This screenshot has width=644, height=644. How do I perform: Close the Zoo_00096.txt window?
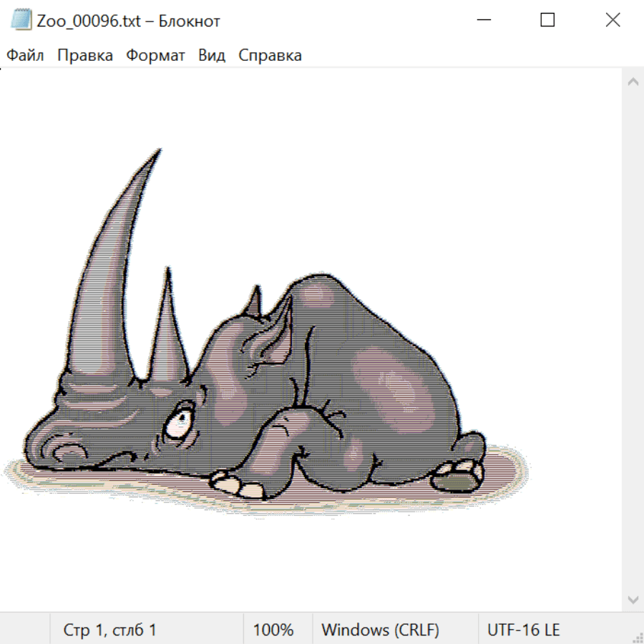[613, 20]
